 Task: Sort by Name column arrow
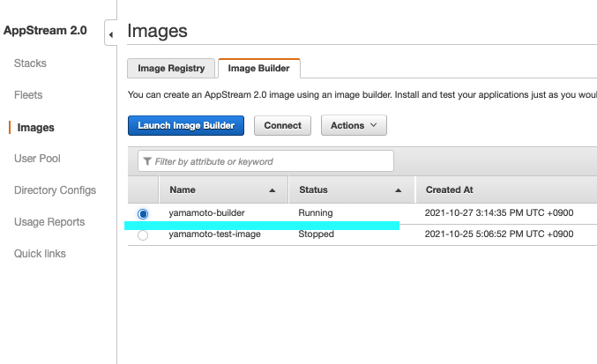tap(272, 190)
